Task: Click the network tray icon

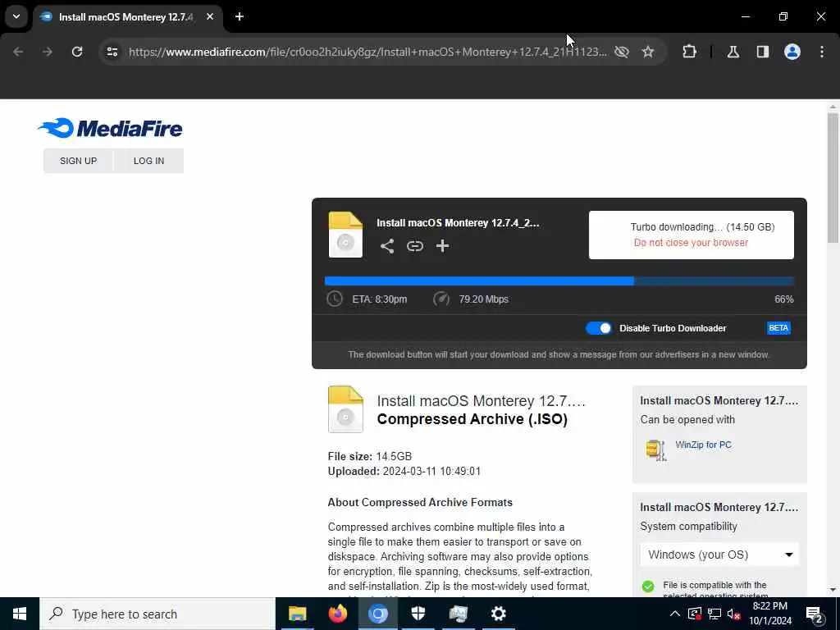Action: tap(714, 614)
